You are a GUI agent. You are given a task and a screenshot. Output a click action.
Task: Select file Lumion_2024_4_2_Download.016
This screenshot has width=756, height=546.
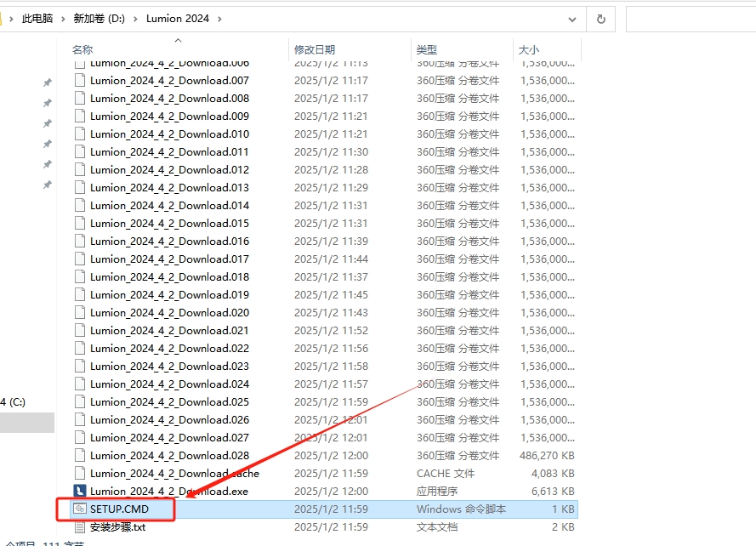pos(169,241)
